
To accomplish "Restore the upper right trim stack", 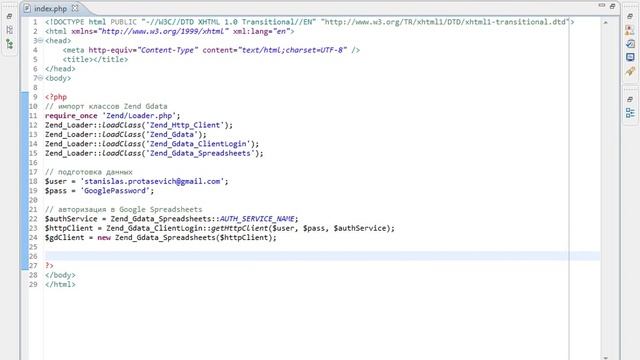I will pos(630,16).
